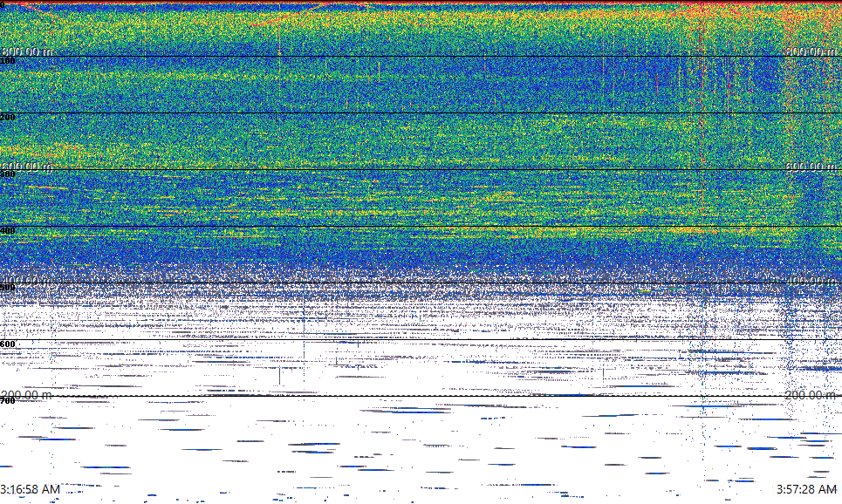The image size is (842, 504).
Task: Click the right-side 600.00 m range label
Action: pyautogui.click(x=811, y=167)
